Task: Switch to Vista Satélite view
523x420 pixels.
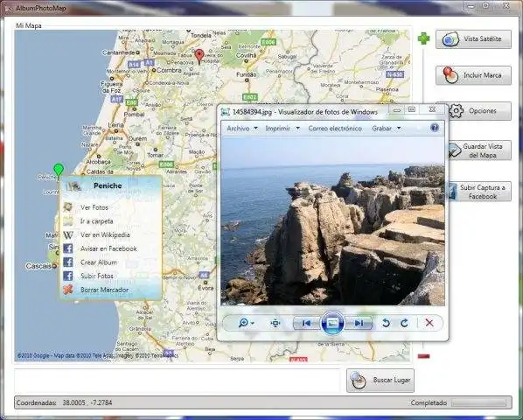Action: click(x=473, y=39)
